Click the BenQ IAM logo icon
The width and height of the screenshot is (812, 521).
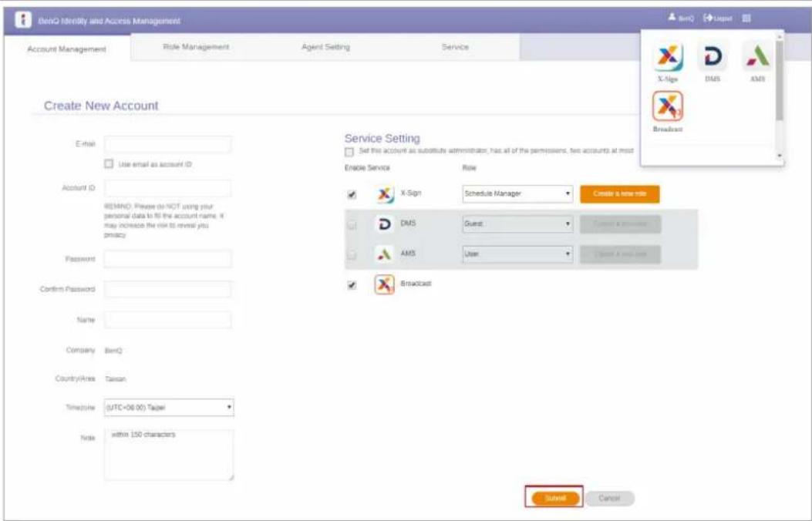[x=23, y=20]
